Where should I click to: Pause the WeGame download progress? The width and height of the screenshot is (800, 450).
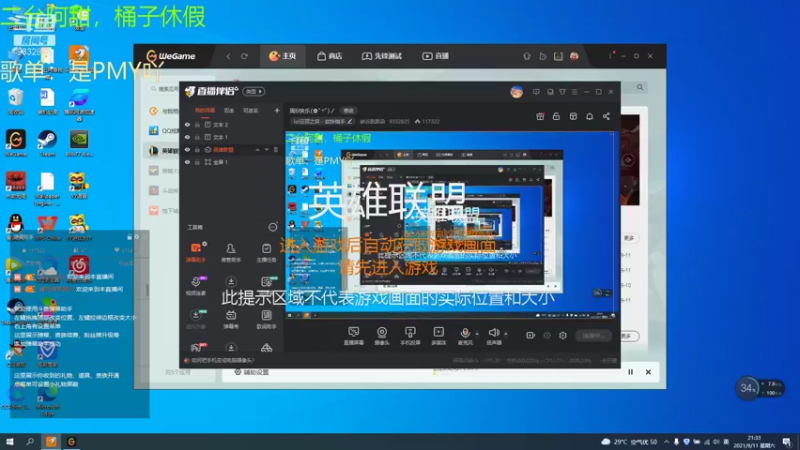631,372
